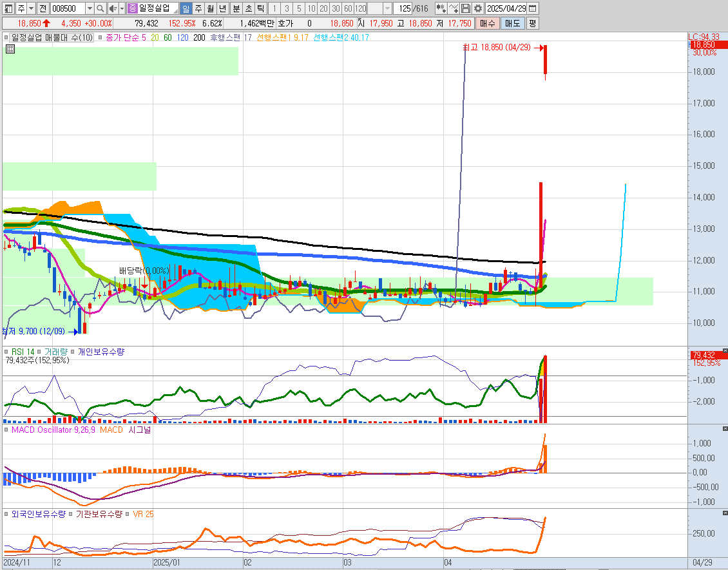Expand the stock code history dropdown
This screenshot has height=570, width=728.
pyautogui.click(x=90, y=8)
